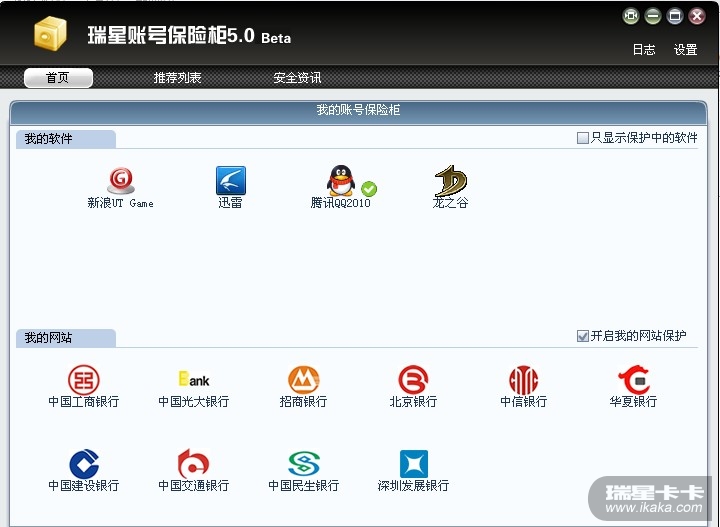Open the 安全资讯 tab

[297, 78]
